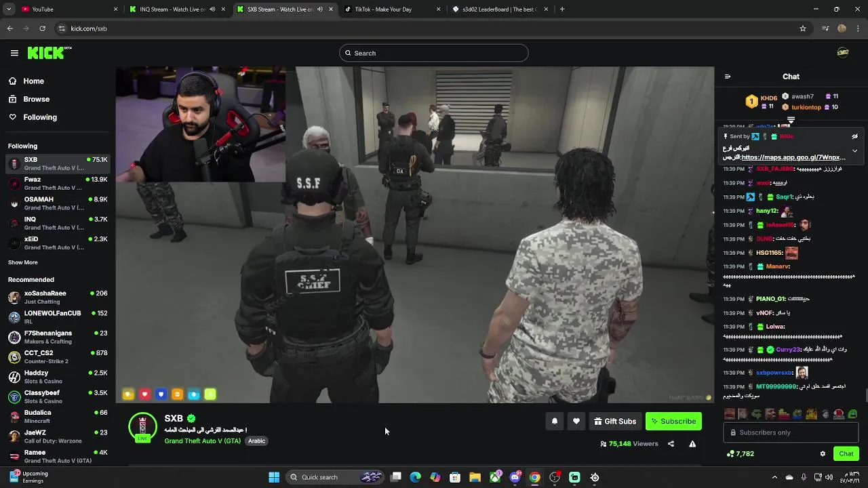This screenshot has height=488, width=868.
Task: Reload the page
Action: click(43, 28)
